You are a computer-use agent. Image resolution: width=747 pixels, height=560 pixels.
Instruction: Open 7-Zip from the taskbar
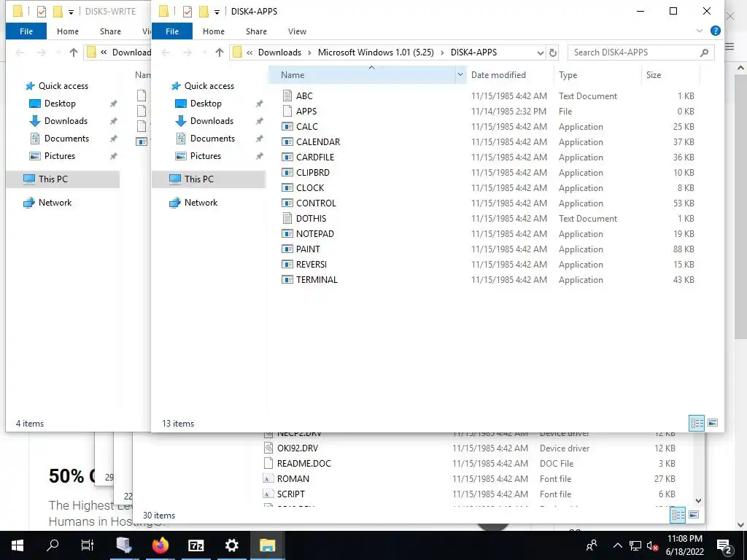click(x=196, y=545)
